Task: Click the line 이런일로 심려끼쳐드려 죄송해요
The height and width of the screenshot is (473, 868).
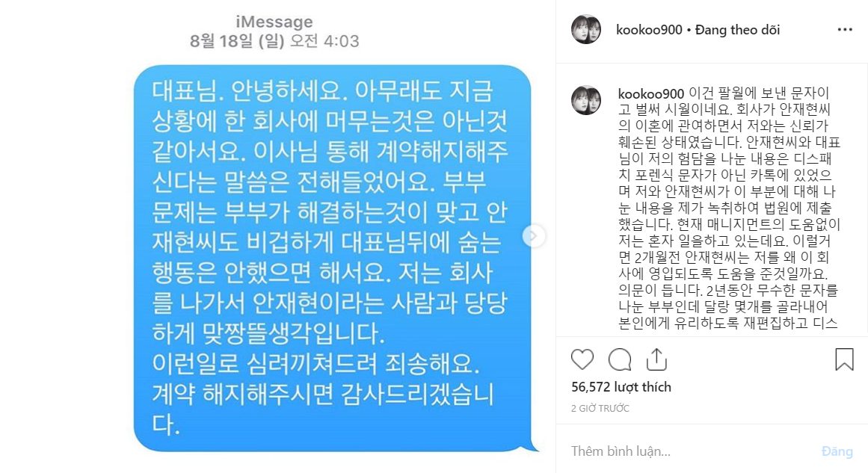Action: [316, 363]
